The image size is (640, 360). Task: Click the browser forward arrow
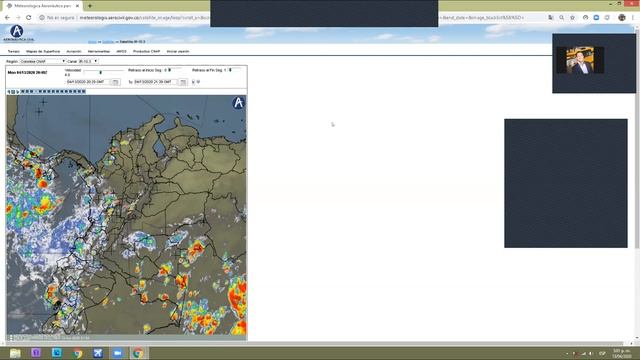tap(18, 18)
